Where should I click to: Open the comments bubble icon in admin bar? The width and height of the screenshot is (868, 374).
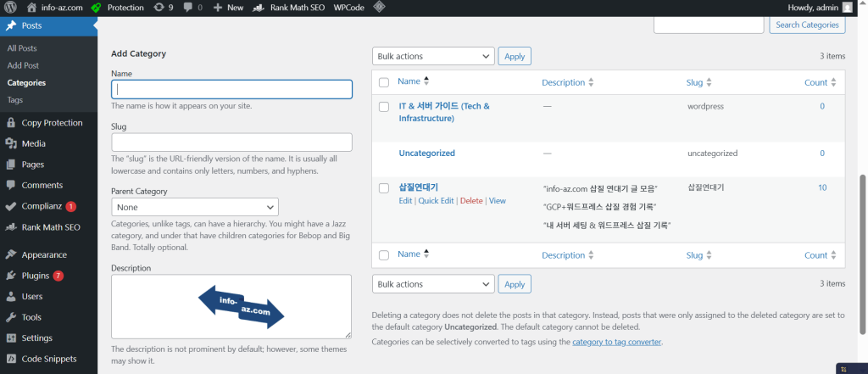coord(188,7)
